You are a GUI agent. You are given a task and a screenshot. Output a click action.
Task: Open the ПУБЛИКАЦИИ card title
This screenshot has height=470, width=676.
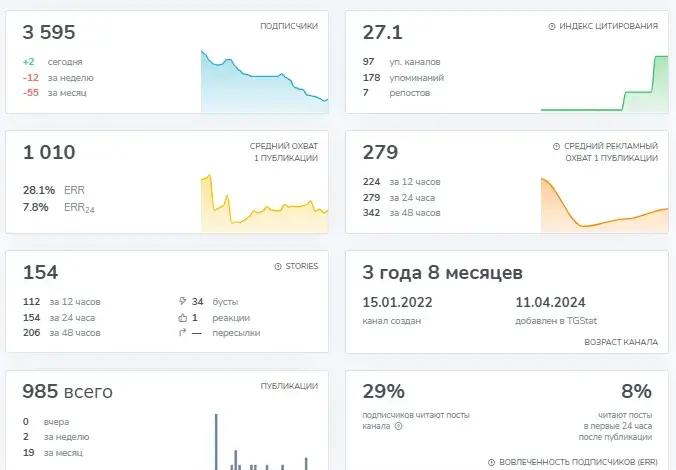(x=289, y=386)
